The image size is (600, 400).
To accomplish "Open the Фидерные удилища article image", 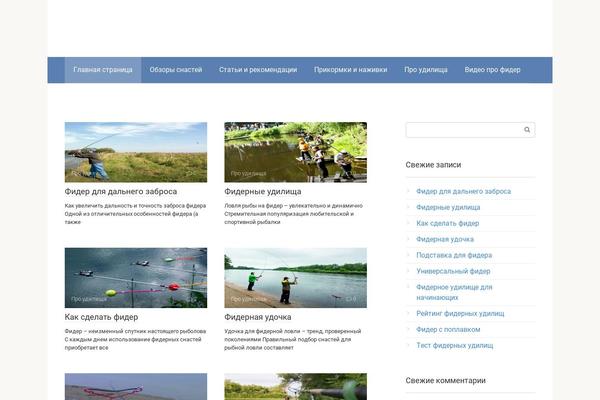I will click(295, 152).
